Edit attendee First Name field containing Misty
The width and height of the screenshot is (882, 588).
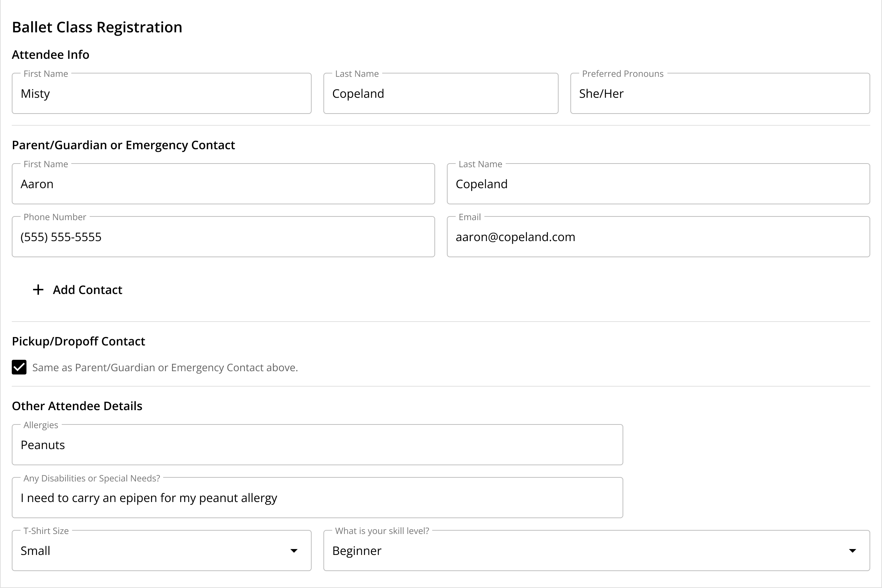[x=162, y=93]
